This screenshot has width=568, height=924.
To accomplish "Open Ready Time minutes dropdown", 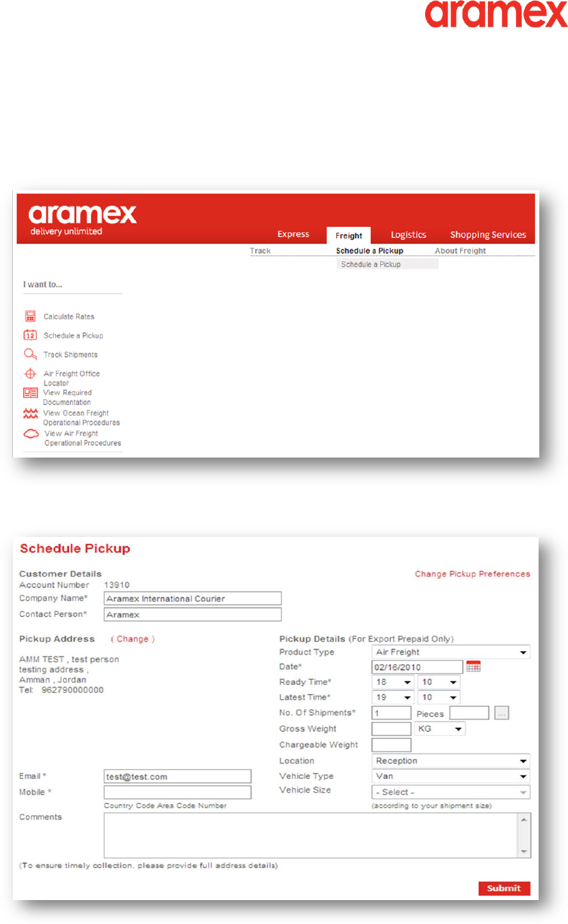I will click(x=439, y=683).
